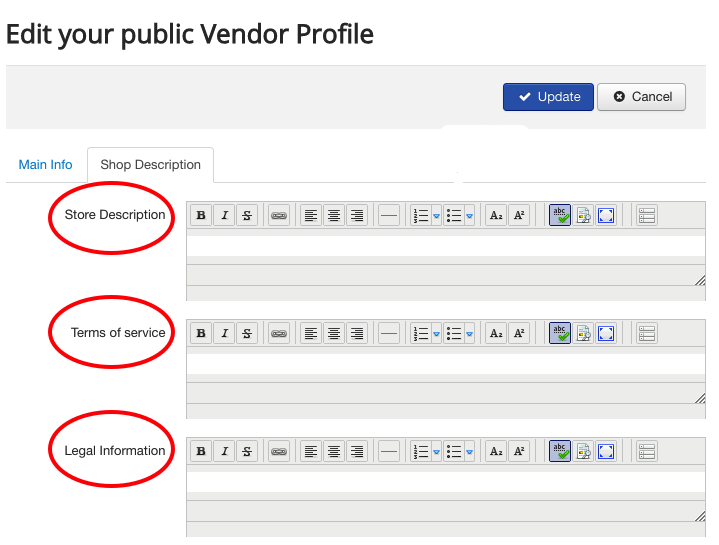719x545 pixels.
Task: Align center in Terms of service editor
Action: click(334, 333)
